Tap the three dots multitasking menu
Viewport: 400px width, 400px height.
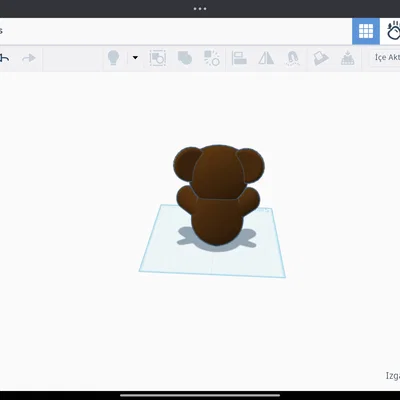[200, 9]
